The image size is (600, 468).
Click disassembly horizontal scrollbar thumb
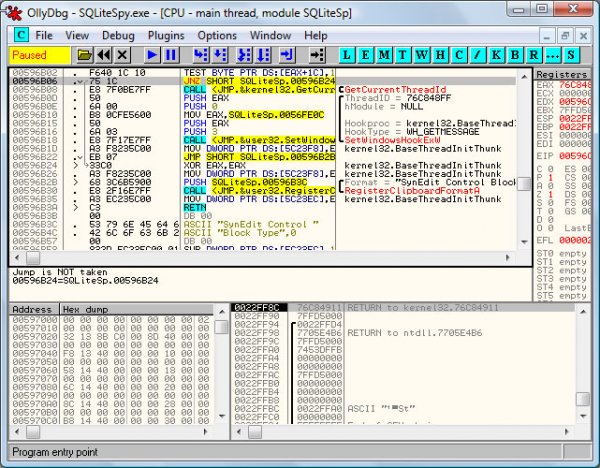(33, 258)
